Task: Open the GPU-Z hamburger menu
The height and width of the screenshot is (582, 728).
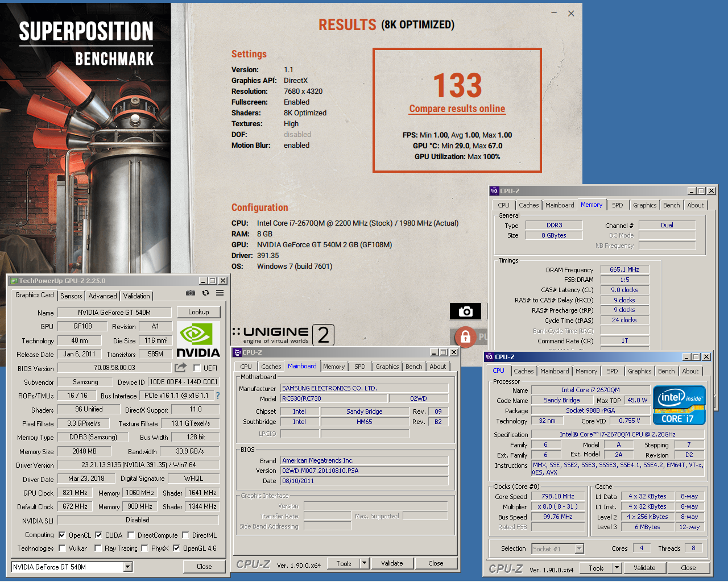Action: click(x=220, y=293)
